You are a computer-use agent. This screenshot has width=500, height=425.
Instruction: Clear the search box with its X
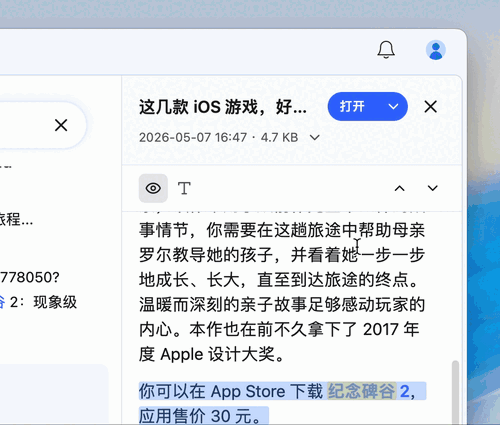[61, 125]
